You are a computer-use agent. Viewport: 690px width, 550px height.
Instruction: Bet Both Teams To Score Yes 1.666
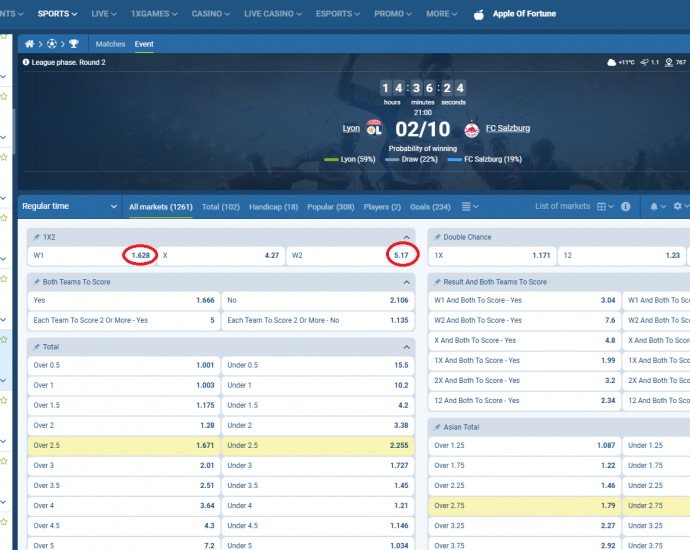pos(124,301)
